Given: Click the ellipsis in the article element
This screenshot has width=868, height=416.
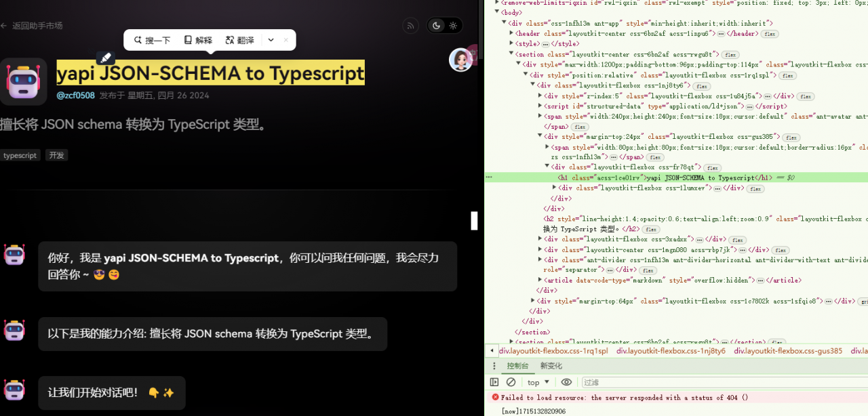Looking at the screenshot, I should (760, 280).
